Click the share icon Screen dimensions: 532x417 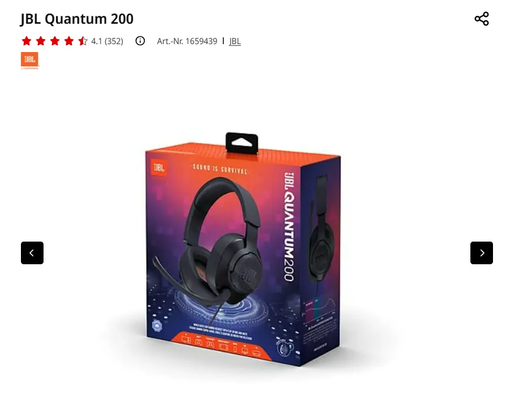(482, 19)
